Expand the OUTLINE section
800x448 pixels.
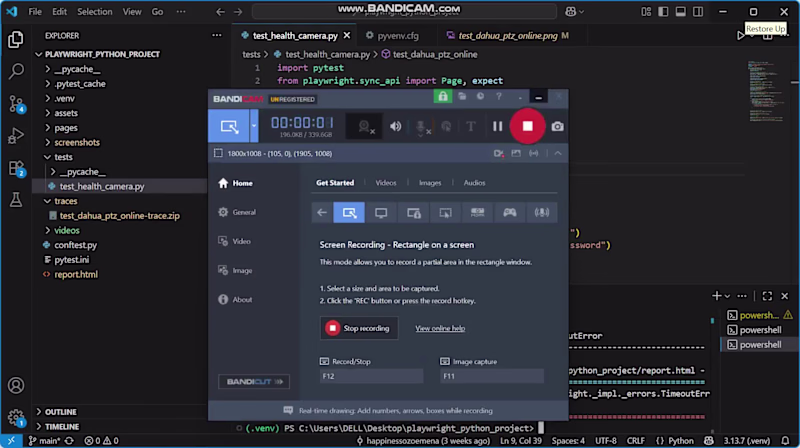tap(60, 412)
